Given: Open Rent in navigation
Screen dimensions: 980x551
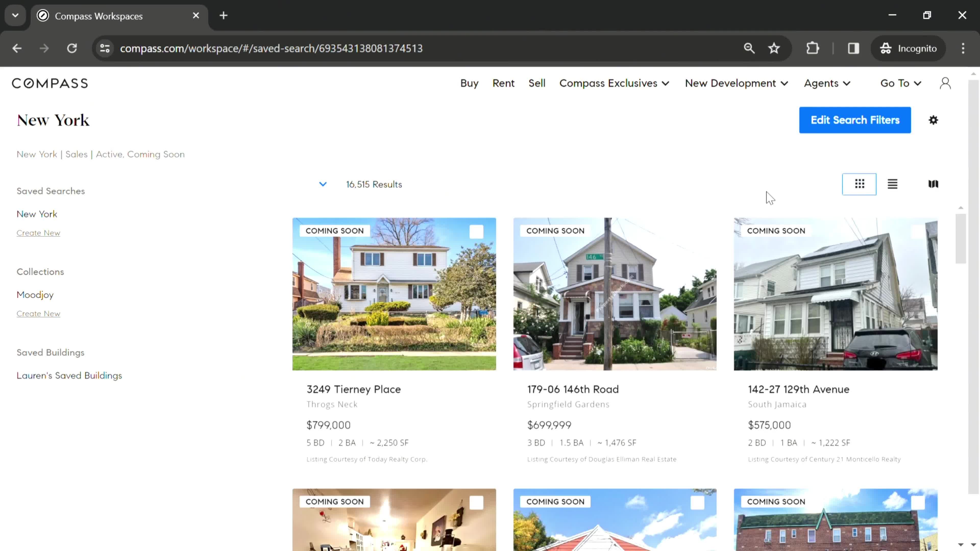Looking at the screenshot, I should tap(503, 83).
